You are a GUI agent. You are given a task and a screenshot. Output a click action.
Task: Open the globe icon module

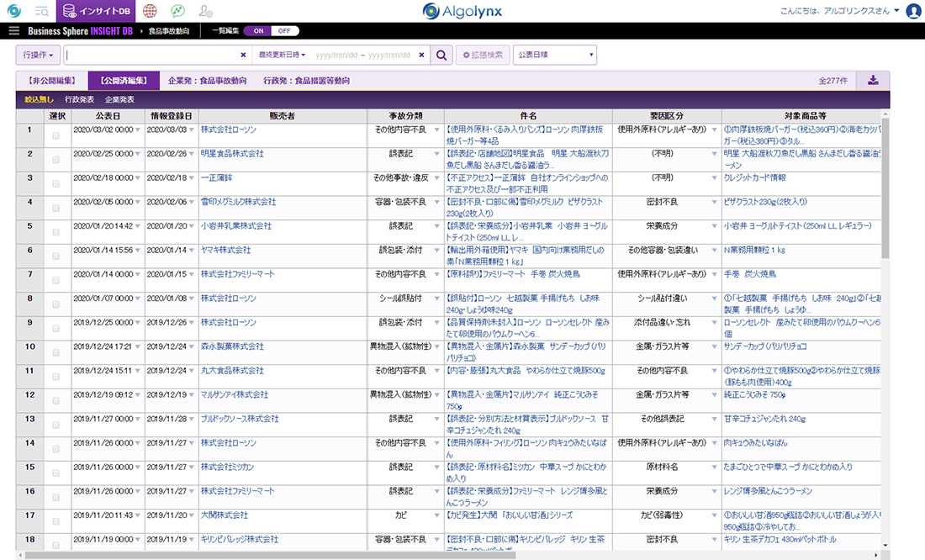[149, 11]
